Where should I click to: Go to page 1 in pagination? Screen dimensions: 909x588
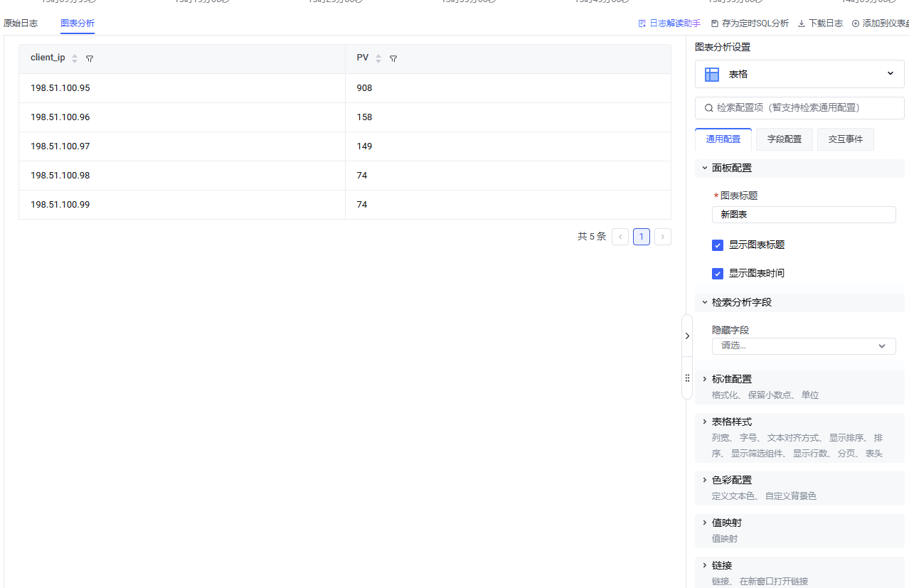(x=641, y=237)
